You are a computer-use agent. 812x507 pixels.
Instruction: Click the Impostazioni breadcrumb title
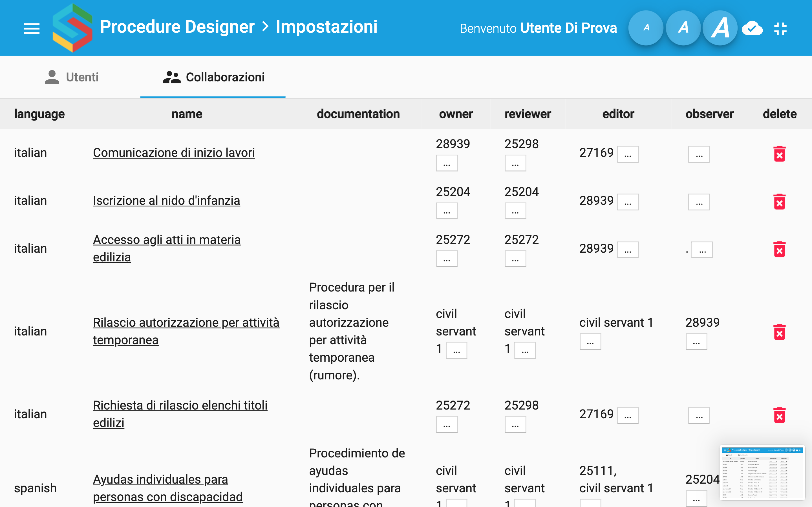pyautogui.click(x=326, y=27)
